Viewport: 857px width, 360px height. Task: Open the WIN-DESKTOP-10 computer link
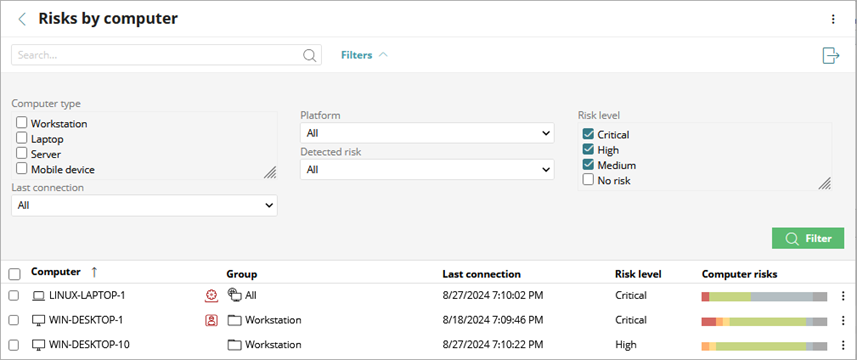pyautogui.click(x=90, y=345)
